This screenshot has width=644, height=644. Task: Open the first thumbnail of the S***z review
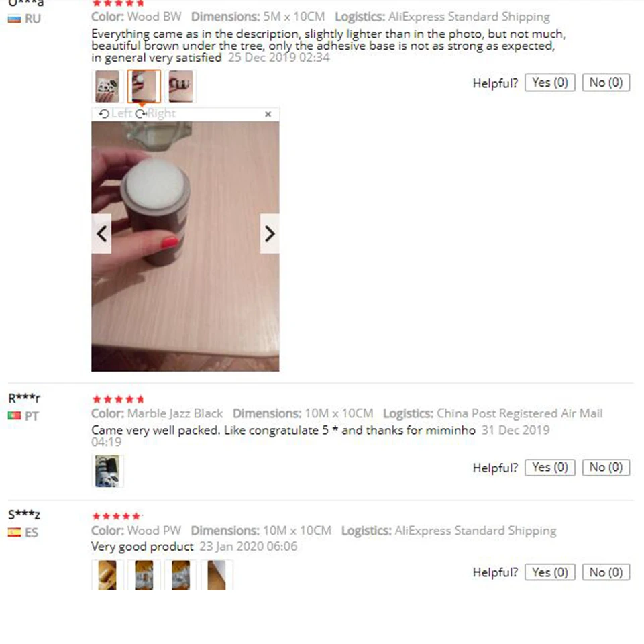[107, 575]
